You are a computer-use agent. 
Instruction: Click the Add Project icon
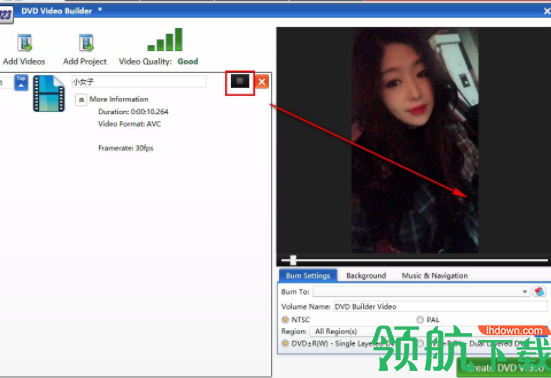[86, 43]
